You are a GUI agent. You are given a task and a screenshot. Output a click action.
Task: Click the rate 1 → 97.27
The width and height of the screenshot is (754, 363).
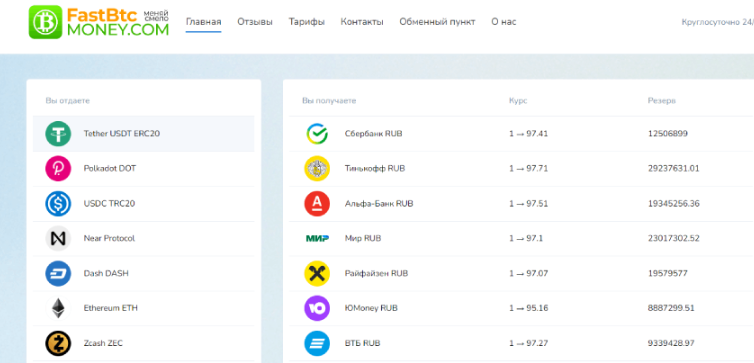tap(528, 343)
